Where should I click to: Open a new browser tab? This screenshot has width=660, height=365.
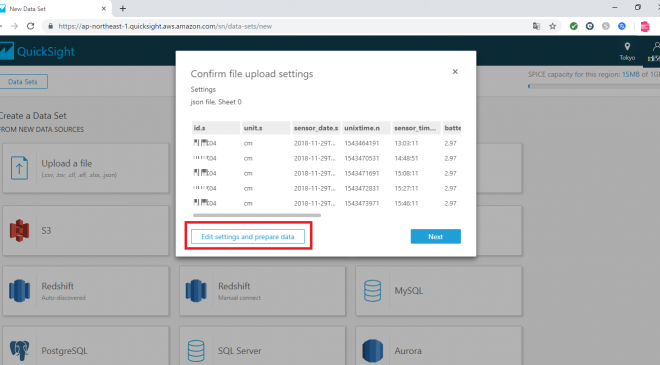pyautogui.click(x=122, y=8)
